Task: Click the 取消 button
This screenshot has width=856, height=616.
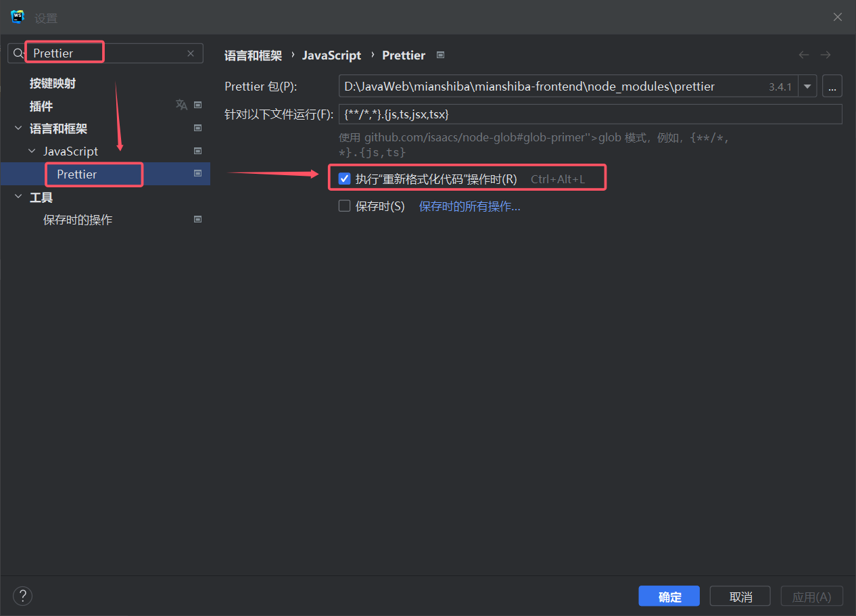Action: (x=741, y=596)
